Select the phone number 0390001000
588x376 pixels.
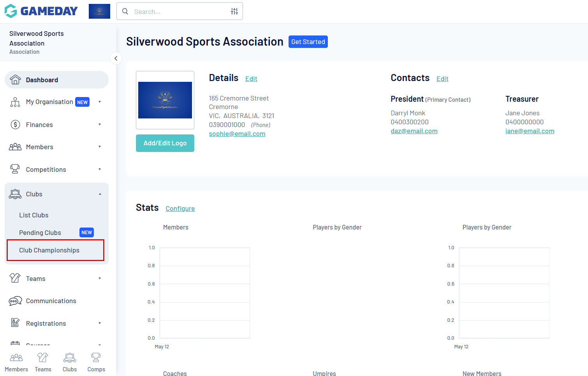(x=227, y=125)
